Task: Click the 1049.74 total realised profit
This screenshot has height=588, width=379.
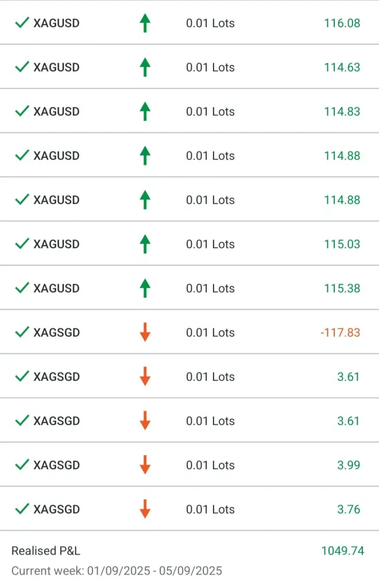Action: [x=342, y=551]
